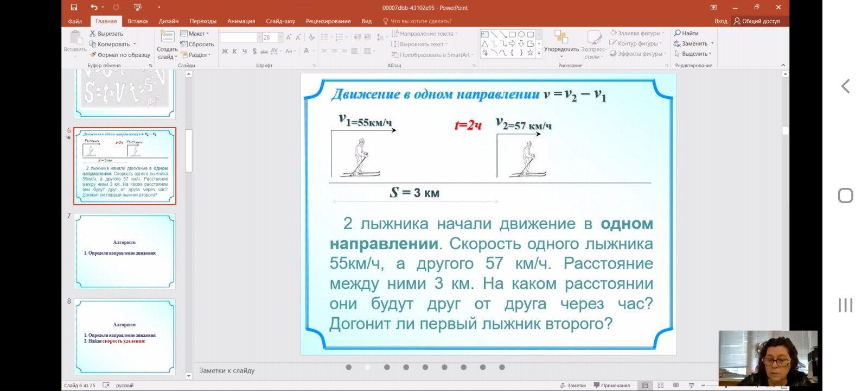The height and width of the screenshot is (391, 868).
Task: Click the Share (Общий доступ) button
Action: [757, 21]
